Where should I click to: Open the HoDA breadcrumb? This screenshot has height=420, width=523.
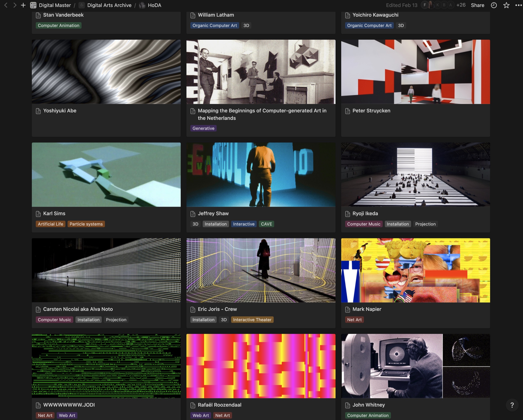(x=150, y=5)
